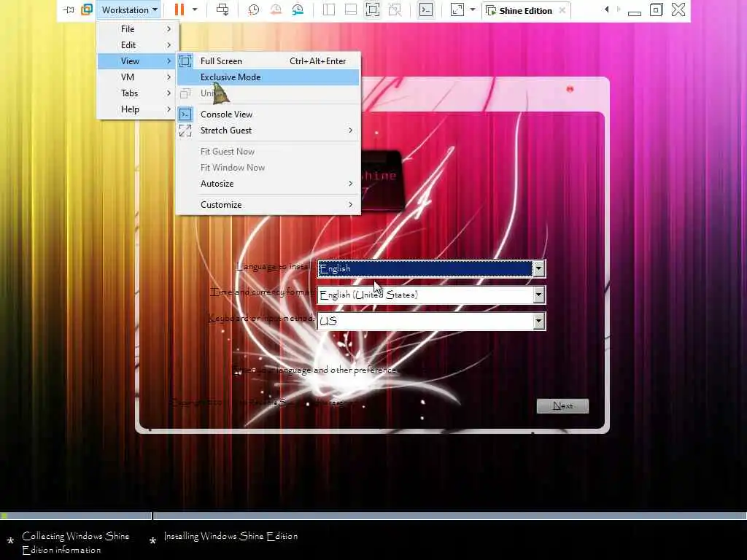Viewport: 747px width, 560px height.
Task: Click 'Collecting Windows Shine Edition information' text
Action: (75, 542)
